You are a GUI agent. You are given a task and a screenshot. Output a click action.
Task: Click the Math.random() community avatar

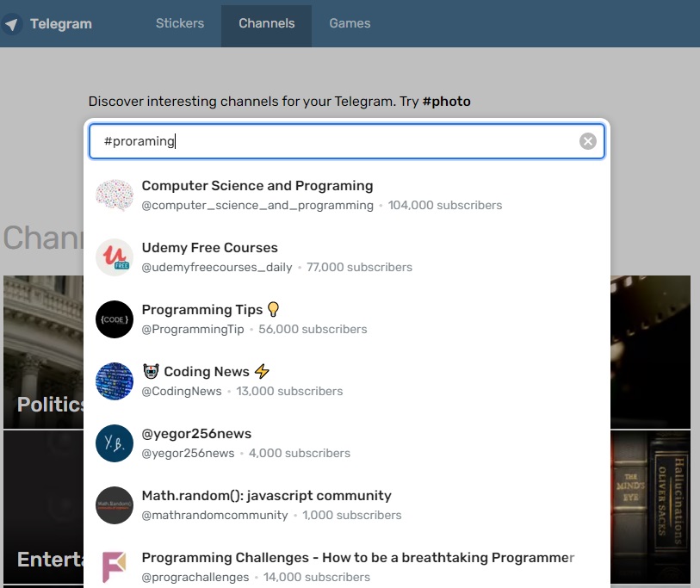(115, 505)
